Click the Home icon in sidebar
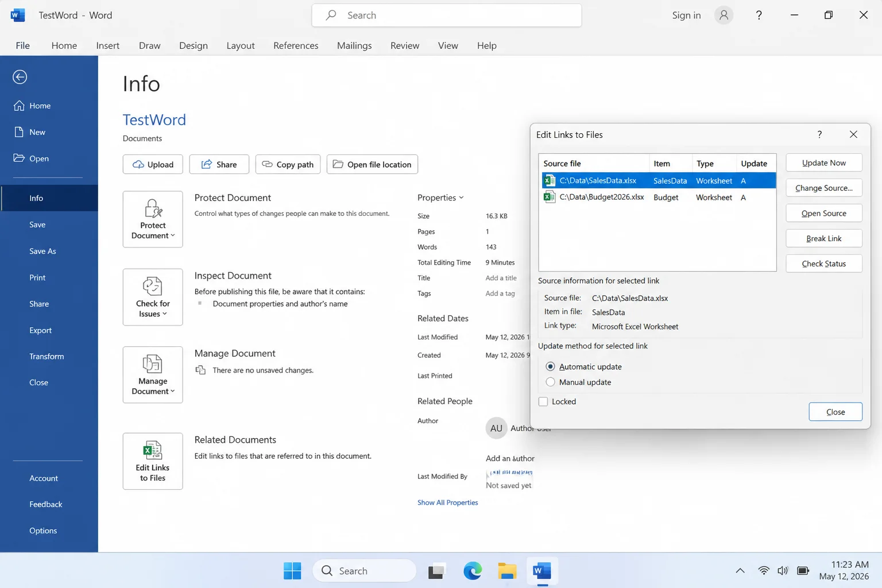The width and height of the screenshot is (882, 588). pyautogui.click(x=19, y=106)
